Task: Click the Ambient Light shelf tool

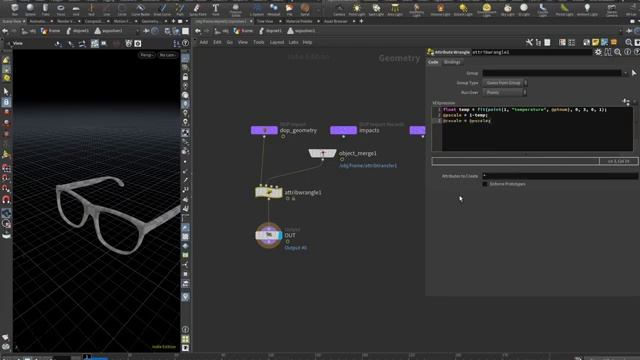Action: tap(587, 9)
